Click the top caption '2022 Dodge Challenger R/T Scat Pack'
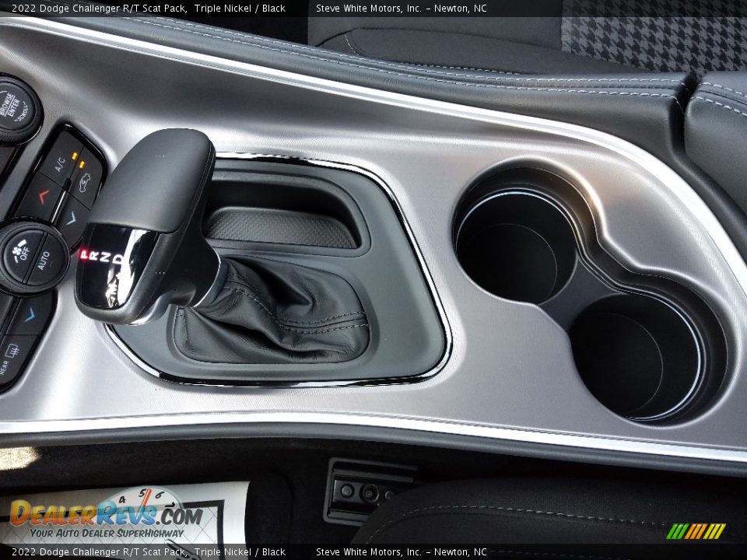 [99, 8]
